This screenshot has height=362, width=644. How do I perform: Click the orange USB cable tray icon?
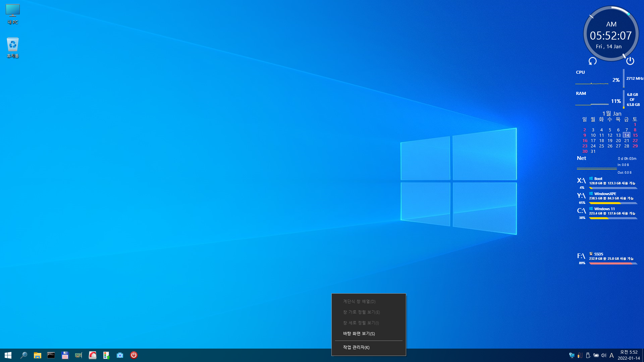tap(580, 355)
